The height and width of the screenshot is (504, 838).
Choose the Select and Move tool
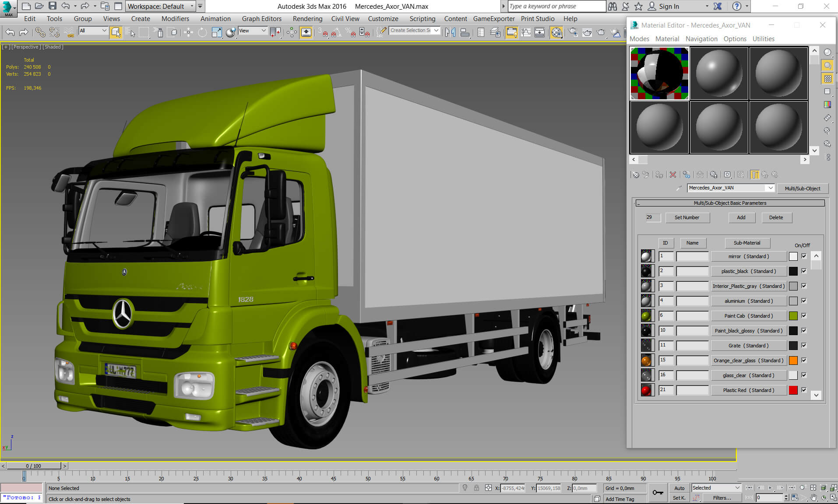[188, 32]
